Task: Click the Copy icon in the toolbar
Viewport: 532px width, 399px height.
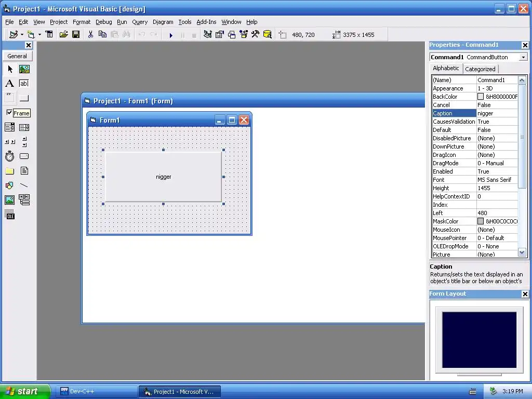Action: (x=102, y=35)
